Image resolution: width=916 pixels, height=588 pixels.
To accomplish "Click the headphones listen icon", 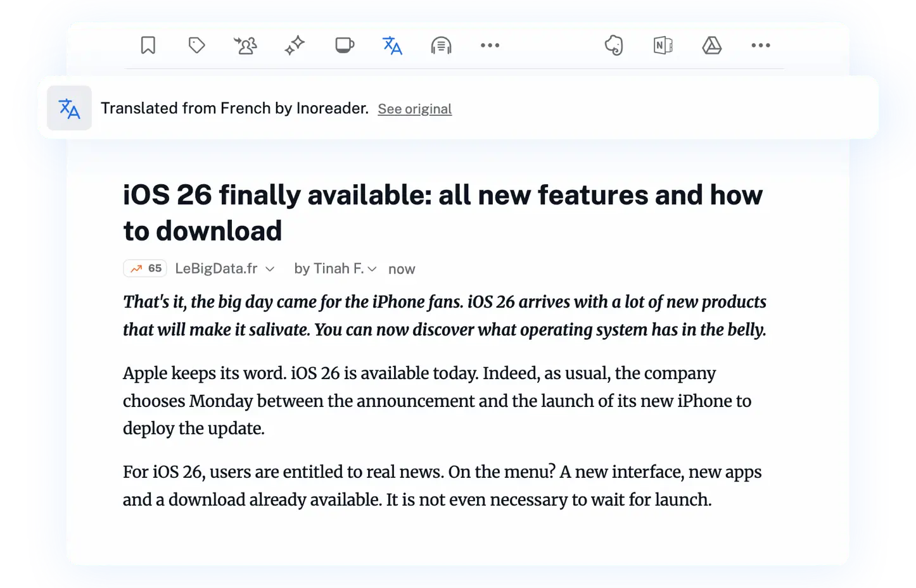I will (442, 46).
